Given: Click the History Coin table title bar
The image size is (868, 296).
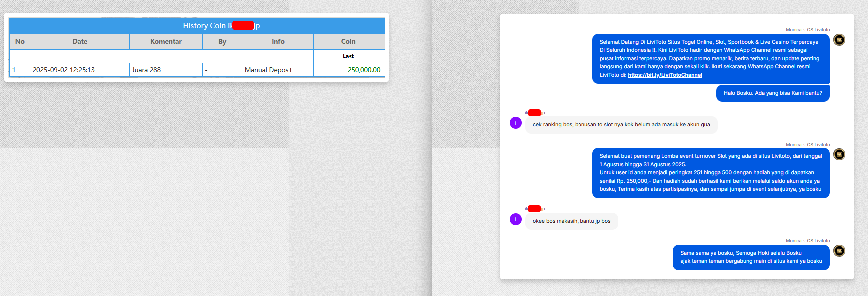Looking at the screenshot, I should point(197,26).
